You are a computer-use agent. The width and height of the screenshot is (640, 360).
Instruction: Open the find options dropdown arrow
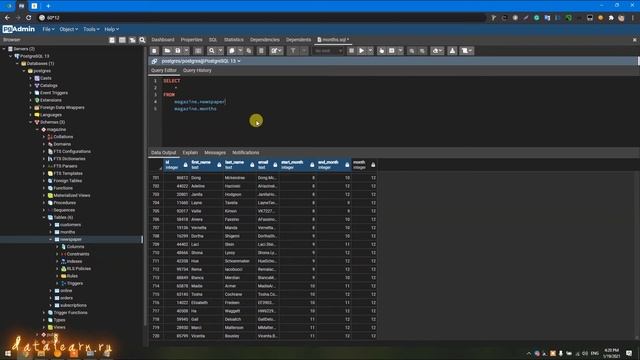coord(220,51)
